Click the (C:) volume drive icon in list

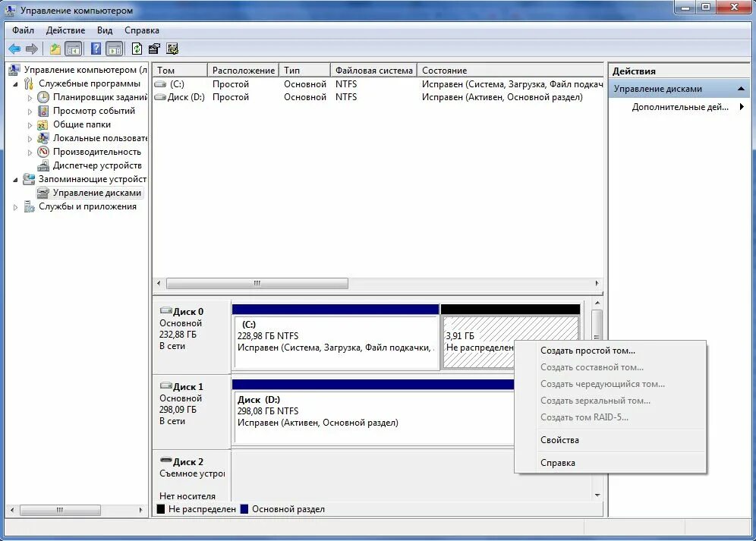coord(160,84)
